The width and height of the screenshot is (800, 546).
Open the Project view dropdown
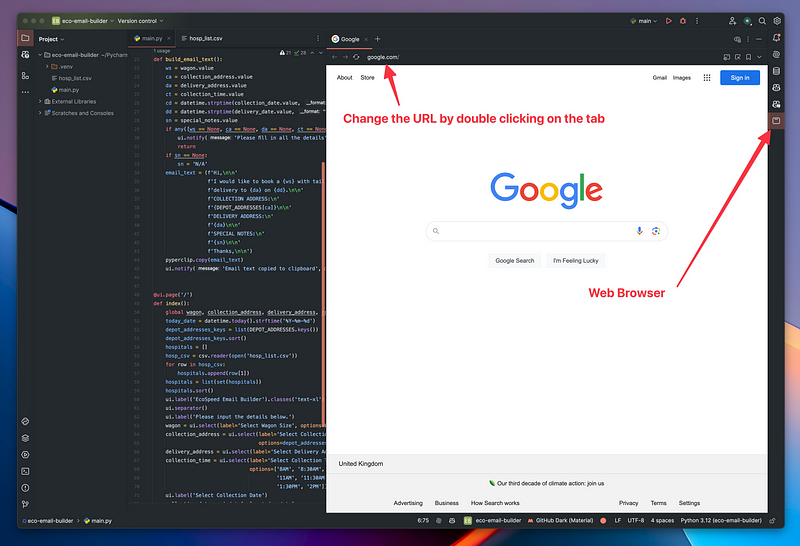point(51,39)
